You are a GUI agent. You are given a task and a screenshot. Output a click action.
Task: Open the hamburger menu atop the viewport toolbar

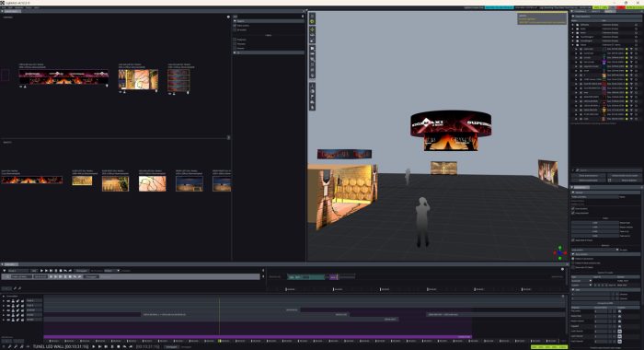(312, 16)
